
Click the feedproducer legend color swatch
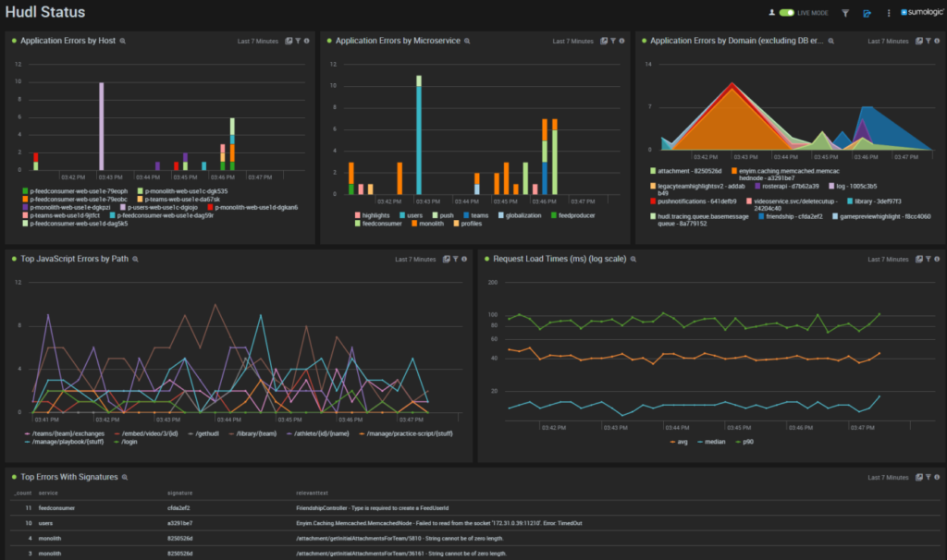[554, 215]
